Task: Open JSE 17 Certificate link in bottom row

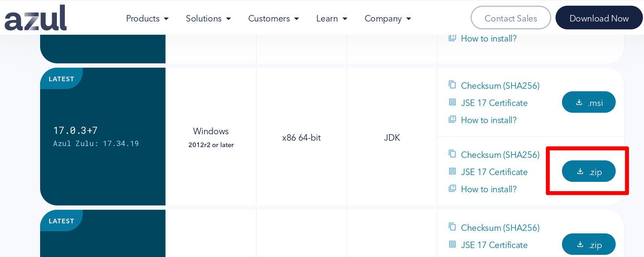Action: pos(494,245)
